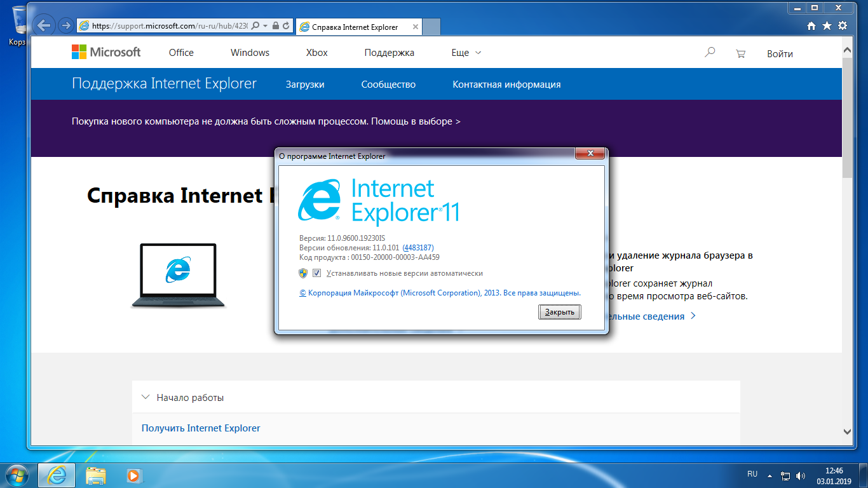
Task: Refresh the page with the reload icon
Action: pyautogui.click(x=286, y=26)
